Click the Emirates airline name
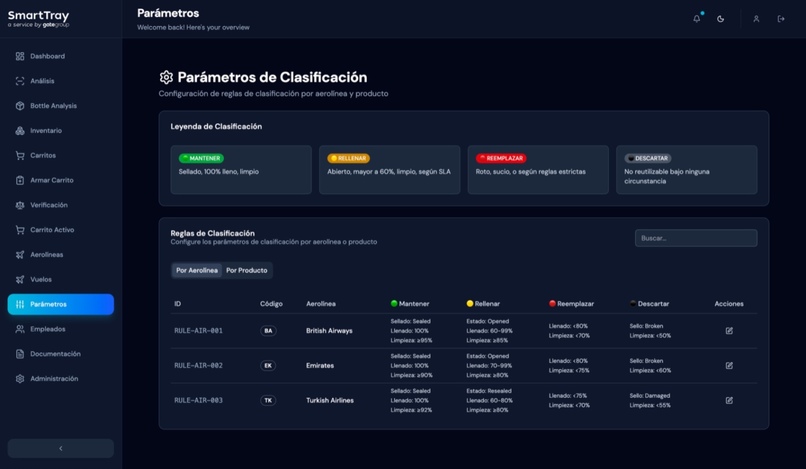This screenshot has width=806, height=469. (x=320, y=366)
